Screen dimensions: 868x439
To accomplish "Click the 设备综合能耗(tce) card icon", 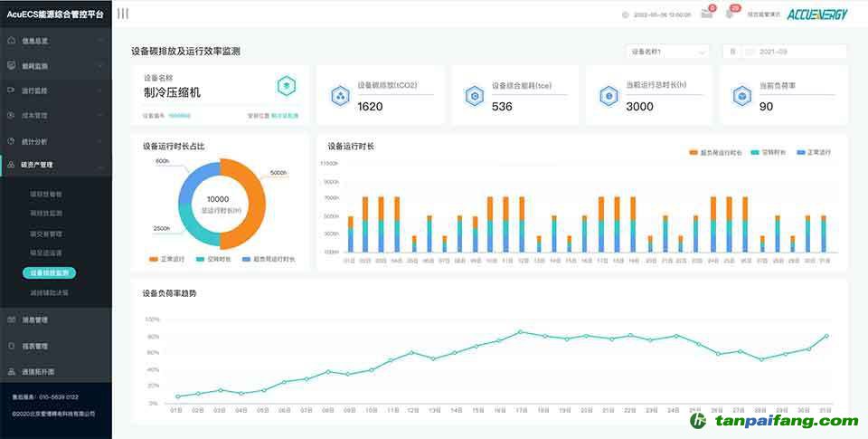I will click(x=472, y=96).
